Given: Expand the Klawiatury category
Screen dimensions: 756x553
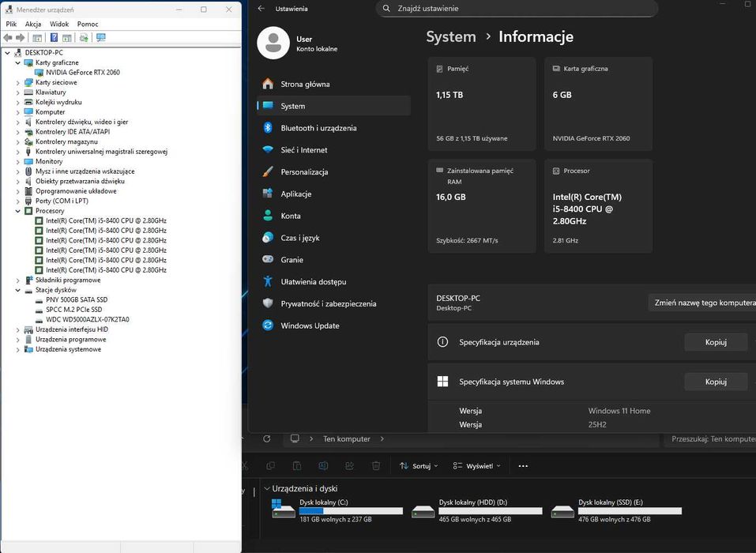Looking at the screenshot, I should point(18,92).
